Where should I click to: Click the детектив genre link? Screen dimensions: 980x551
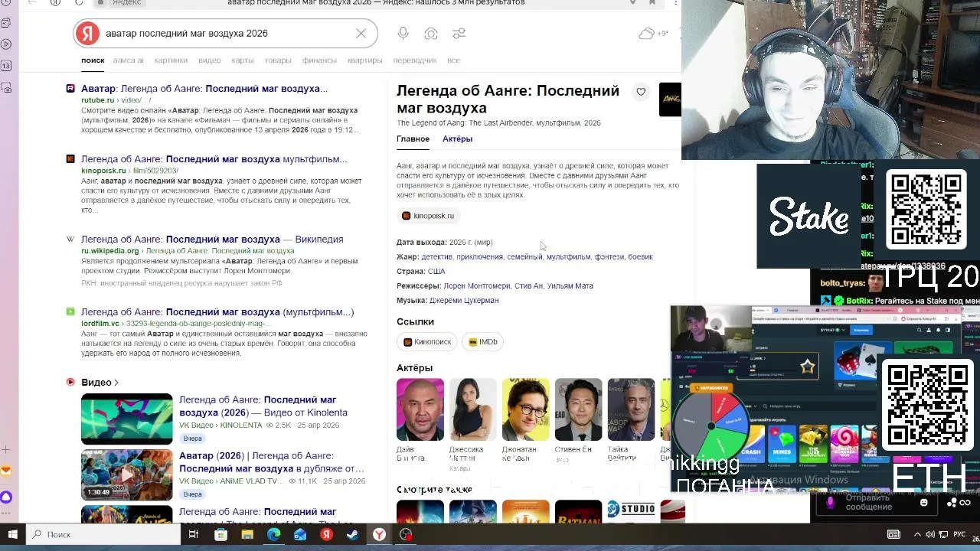tap(437, 257)
